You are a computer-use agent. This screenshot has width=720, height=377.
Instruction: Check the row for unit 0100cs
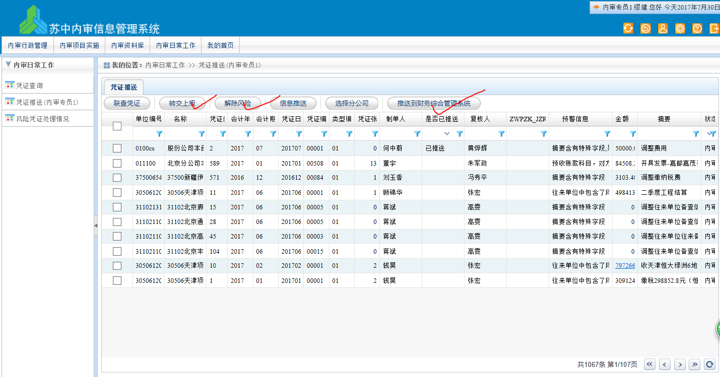coord(117,148)
